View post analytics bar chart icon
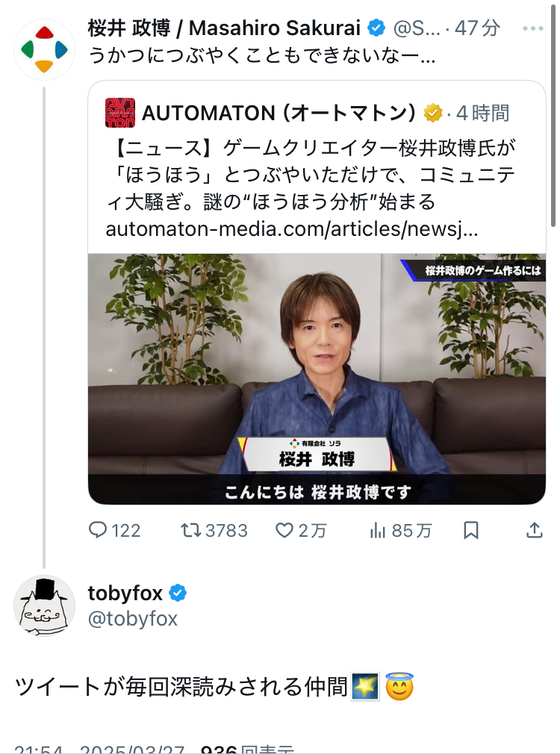This screenshot has width=560, height=754. tap(379, 530)
